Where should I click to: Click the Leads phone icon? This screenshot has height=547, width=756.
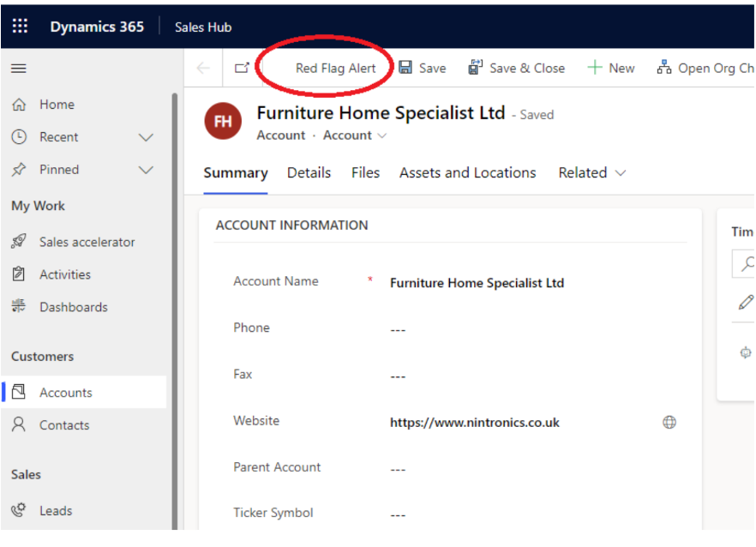19,510
